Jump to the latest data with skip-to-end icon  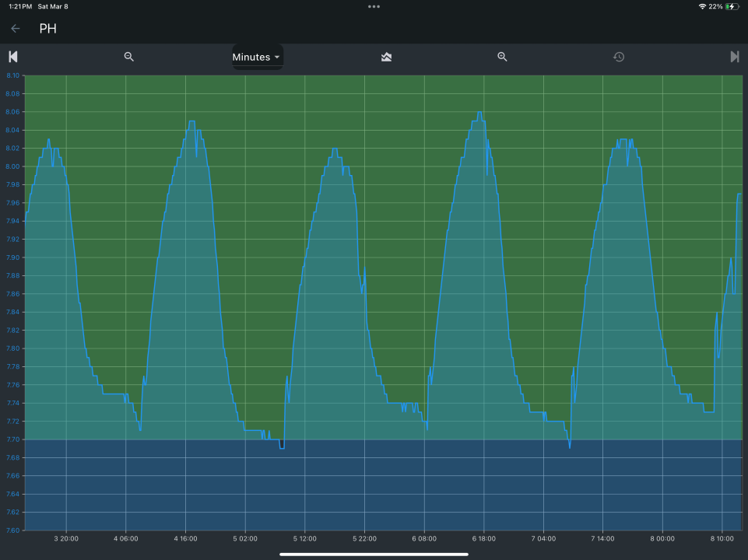click(x=734, y=57)
